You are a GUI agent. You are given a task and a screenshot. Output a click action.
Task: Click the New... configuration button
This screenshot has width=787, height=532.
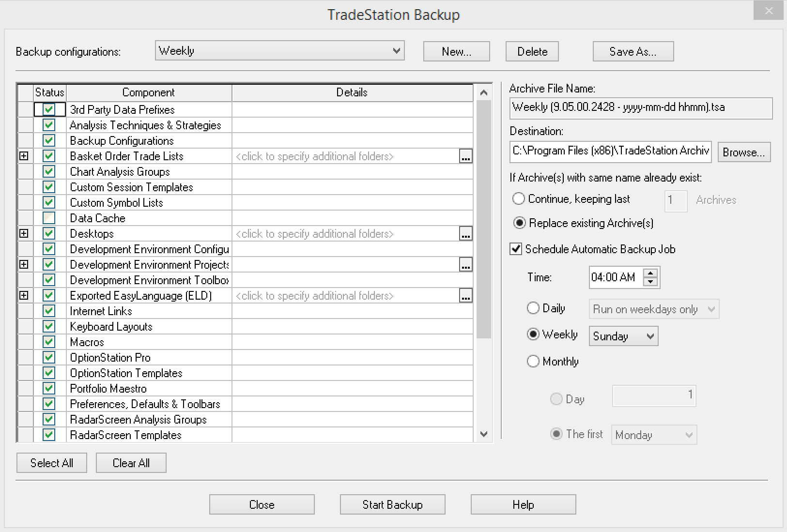[x=456, y=51]
